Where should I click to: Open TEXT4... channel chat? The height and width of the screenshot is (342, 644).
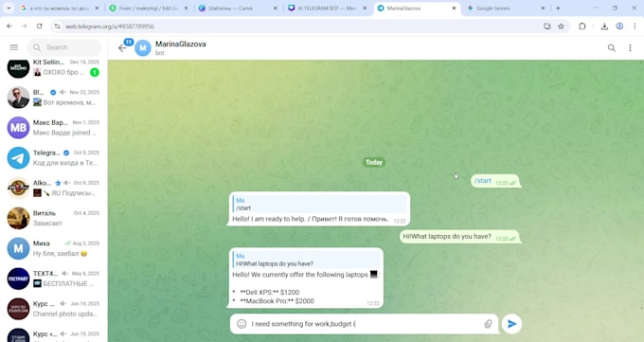point(54,279)
